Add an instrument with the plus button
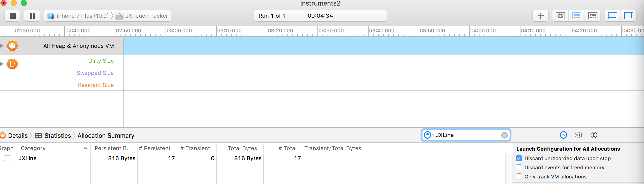 click(x=540, y=16)
